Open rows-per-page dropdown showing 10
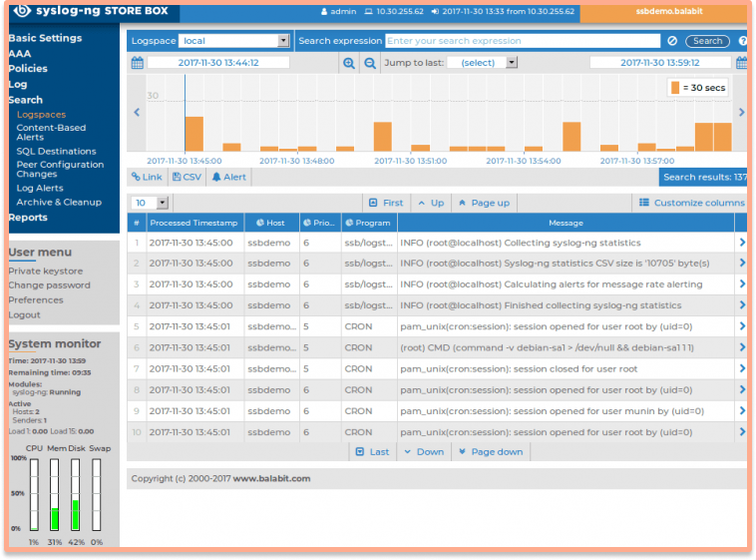The image size is (756, 560). pos(150,203)
